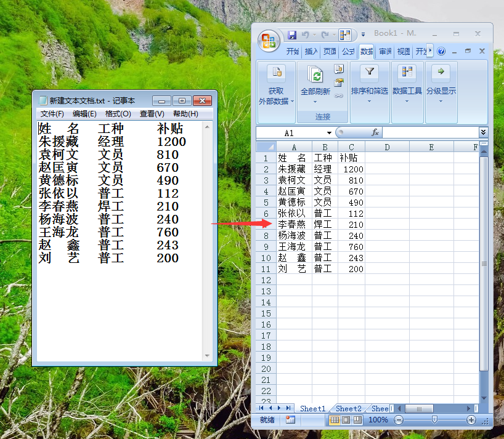Image resolution: width=504 pixels, height=439 pixels.
Task: Open the 公式 (Formulas) ribbon tab
Action: [x=348, y=51]
